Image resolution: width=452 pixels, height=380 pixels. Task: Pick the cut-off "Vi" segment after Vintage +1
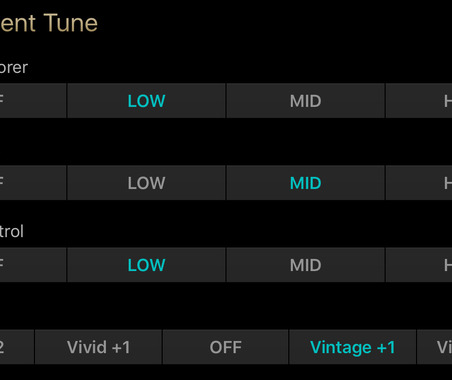coord(435,347)
